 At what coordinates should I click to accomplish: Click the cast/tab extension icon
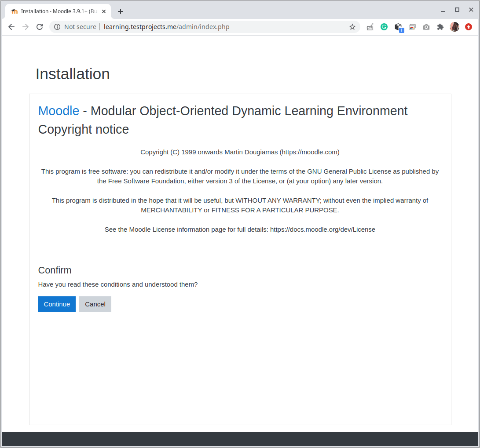point(412,27)
